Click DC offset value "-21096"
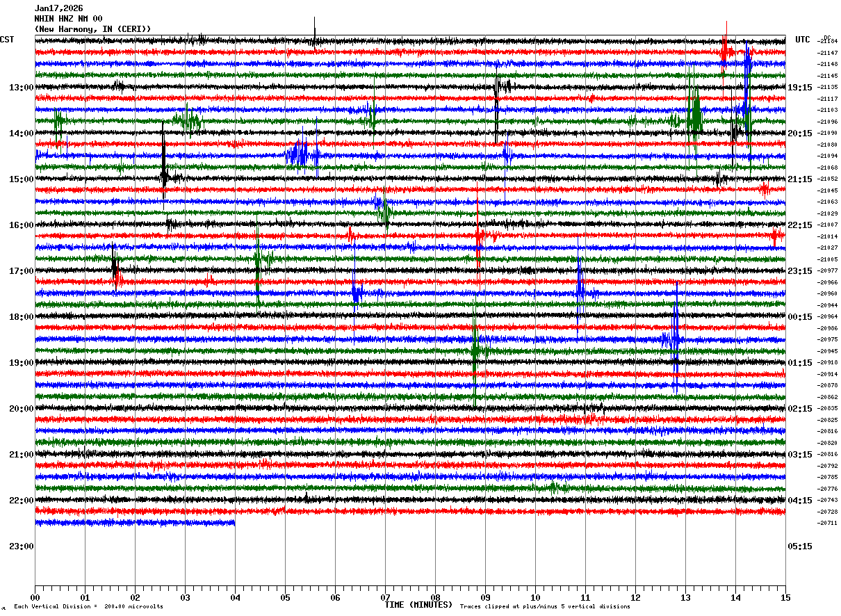This screenshot has height=616, width=841. tap(828, 122)
